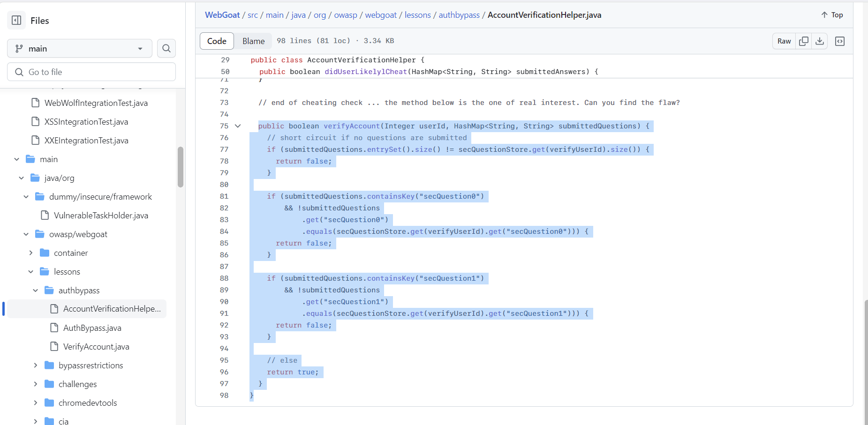Click the challenges folder icon

(49, 384)
